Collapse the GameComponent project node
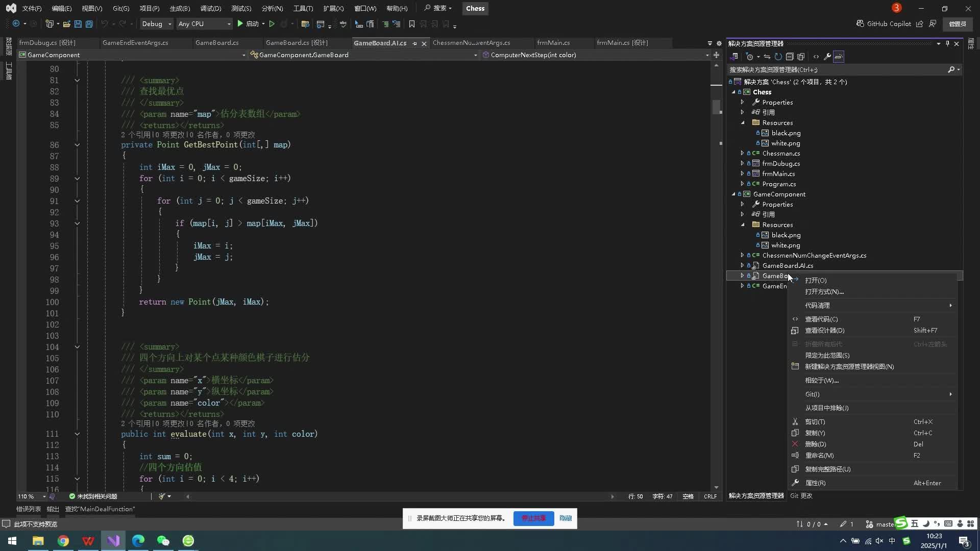This screenshot has height=551, width=980. tap(734, 194)
